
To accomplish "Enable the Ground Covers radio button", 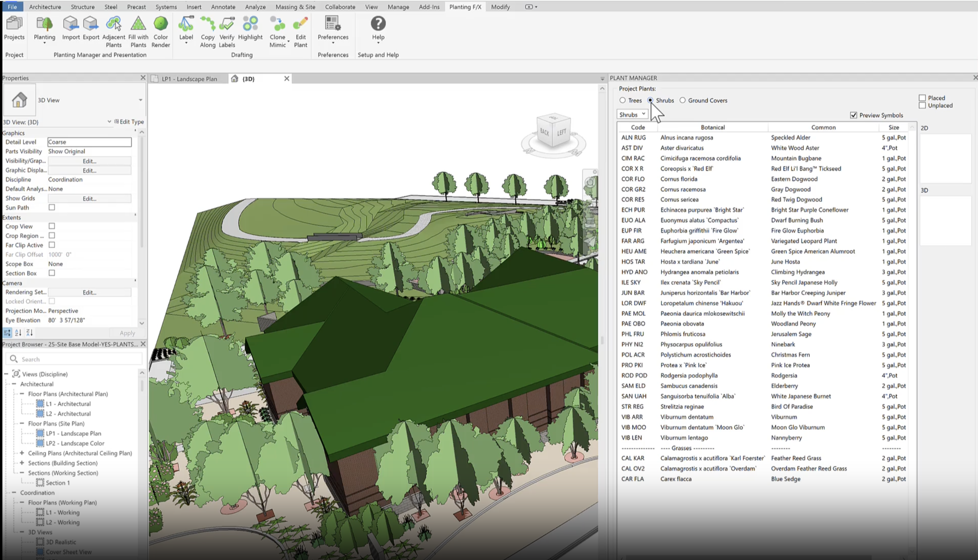I will (683, 100).
